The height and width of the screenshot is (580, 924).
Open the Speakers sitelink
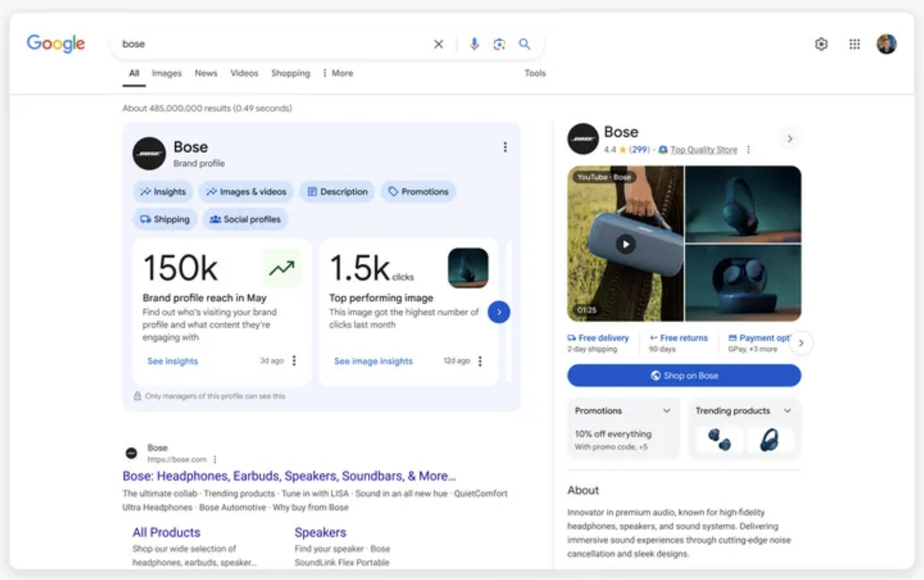pyautogui.click(x=321, y=532)
